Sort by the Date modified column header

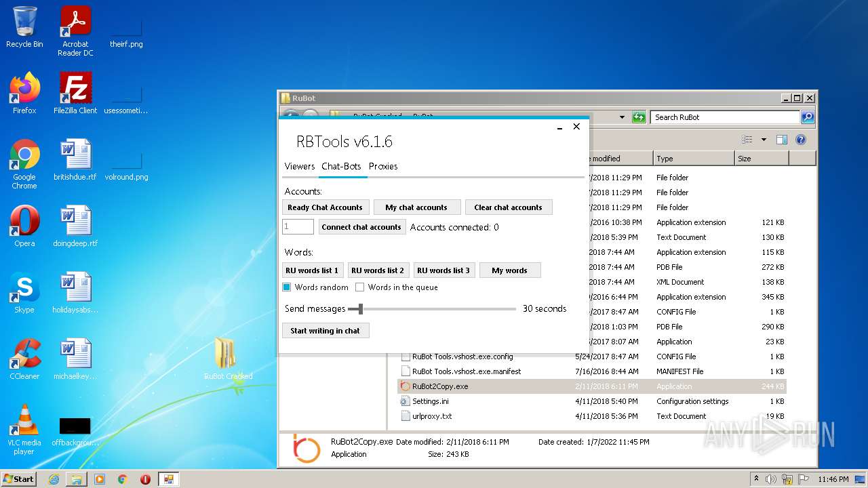[x=620, y=159]
